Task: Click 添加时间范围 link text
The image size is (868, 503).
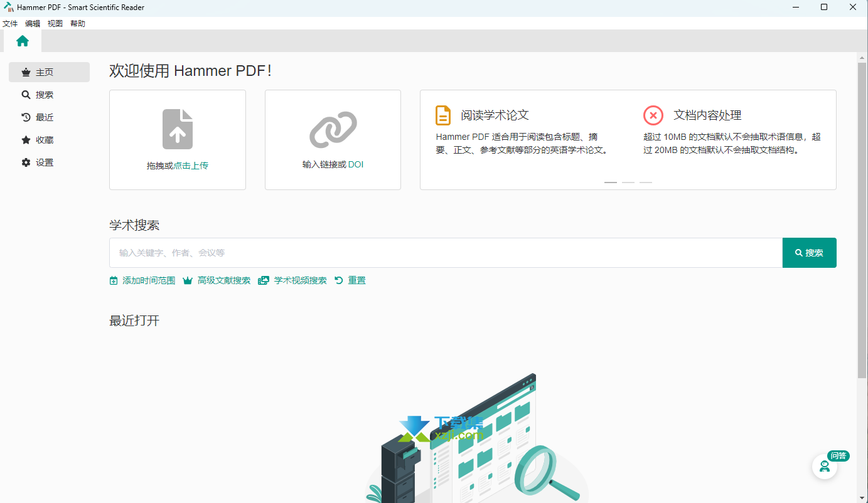Action: pyautogui.click(x=149, y=280)
